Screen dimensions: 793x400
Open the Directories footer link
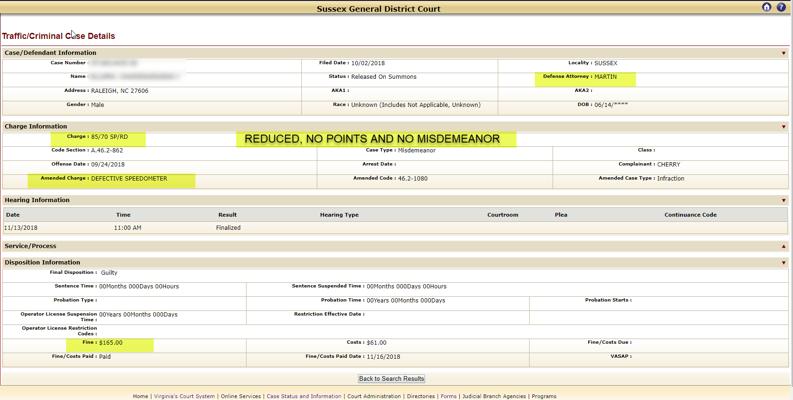[421, 396]
